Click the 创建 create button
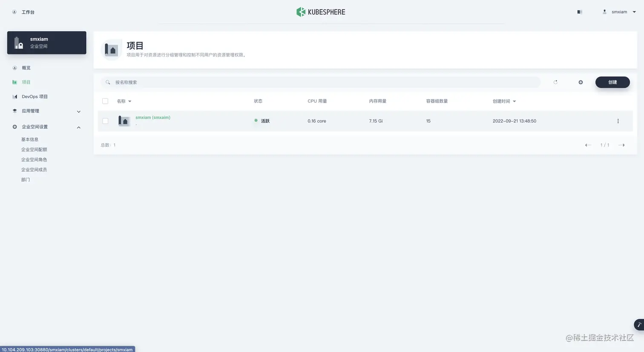Viewport: 644px width, 352px height. click(x=612, y=82)
